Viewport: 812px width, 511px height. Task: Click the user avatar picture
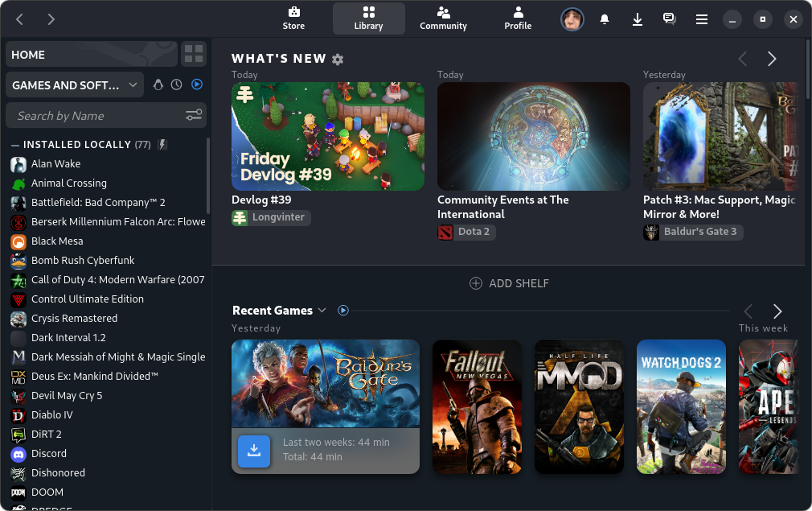[x=572, y=19]
